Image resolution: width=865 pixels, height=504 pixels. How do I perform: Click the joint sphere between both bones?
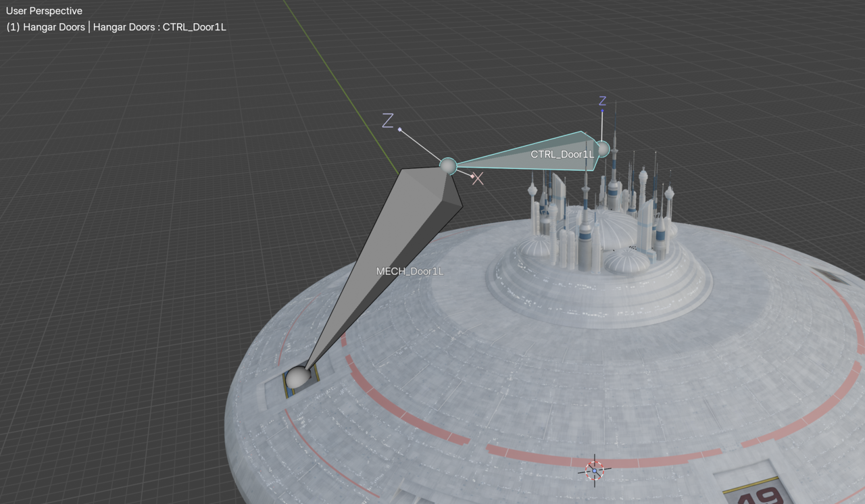(x=448, y=166)
